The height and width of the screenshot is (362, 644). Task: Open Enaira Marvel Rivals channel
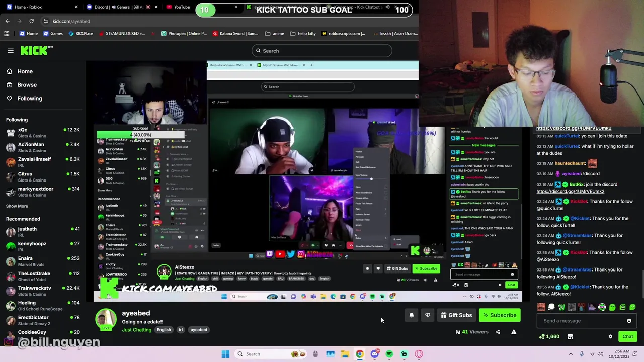(x=43, y=261)
